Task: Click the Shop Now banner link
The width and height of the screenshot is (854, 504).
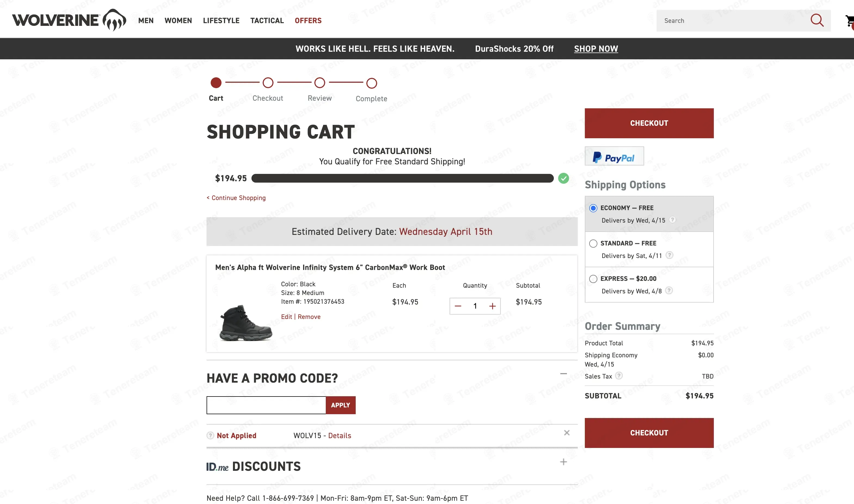Action: pos(596,49)
